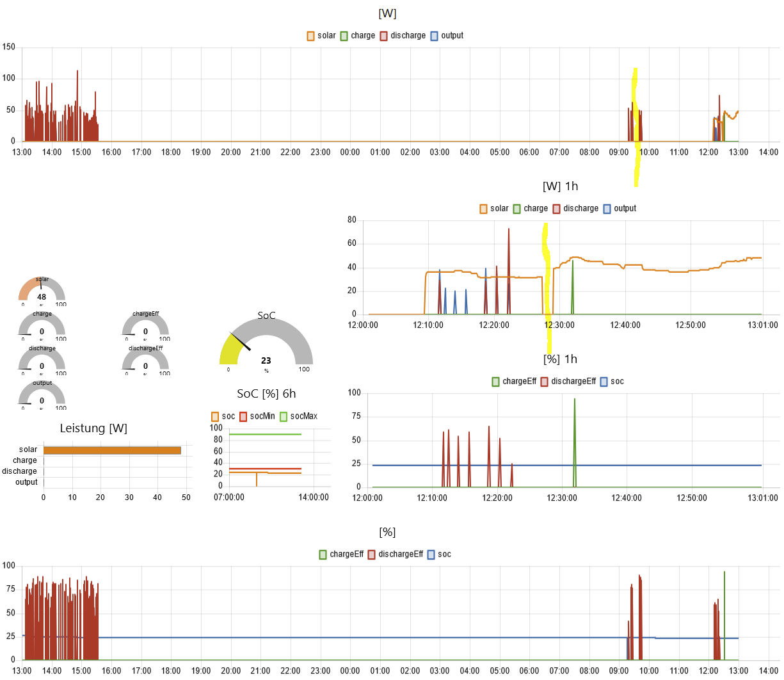Select the green chargeEff spike in [%] 1h chart
784x680 pixels.
click(575, 443)
